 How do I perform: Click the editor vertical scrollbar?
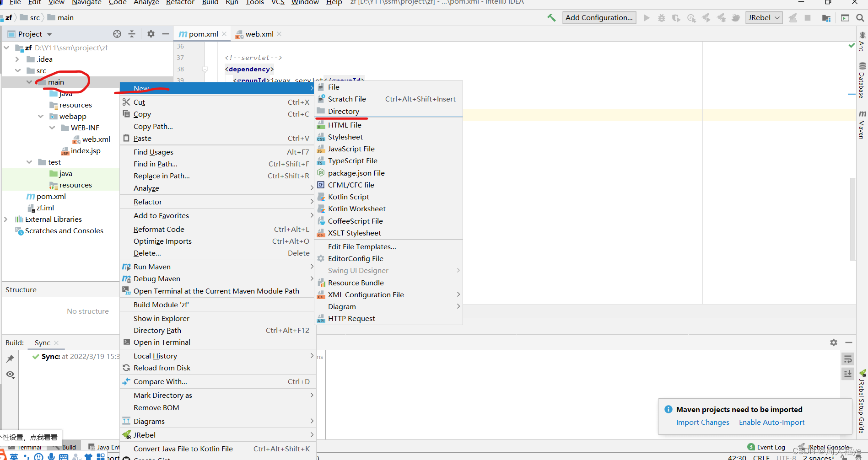tap(852, 219)
